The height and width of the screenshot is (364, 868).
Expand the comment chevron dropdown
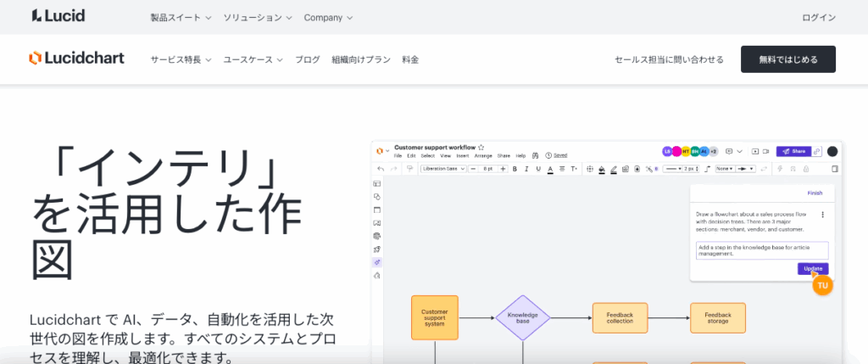(x=739, y=151)
